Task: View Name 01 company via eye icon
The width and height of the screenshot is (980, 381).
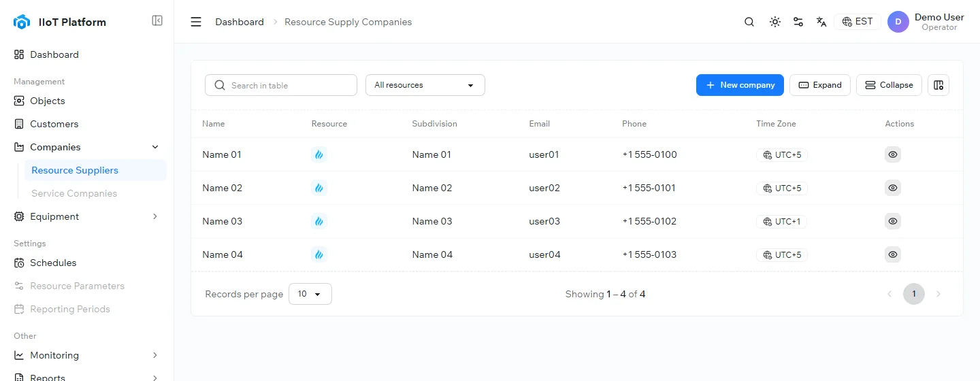Action: pyautogui.click(x=893, y=154)
